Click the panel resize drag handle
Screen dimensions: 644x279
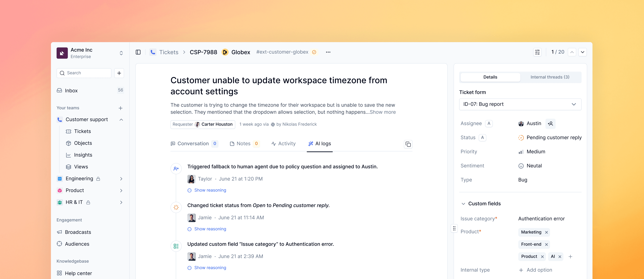454,228
